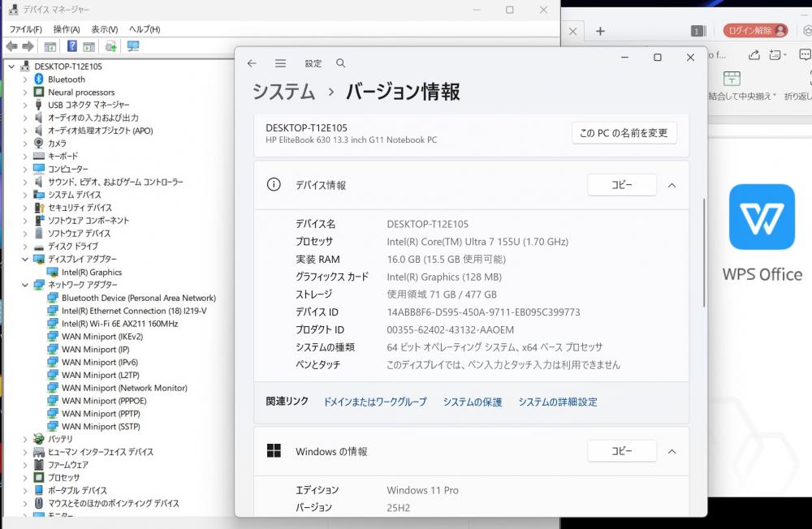812x529 pixels.
Task: Click the 使用領域 71 GB / 477 GB storage value
Action: (x=442, y=295)
